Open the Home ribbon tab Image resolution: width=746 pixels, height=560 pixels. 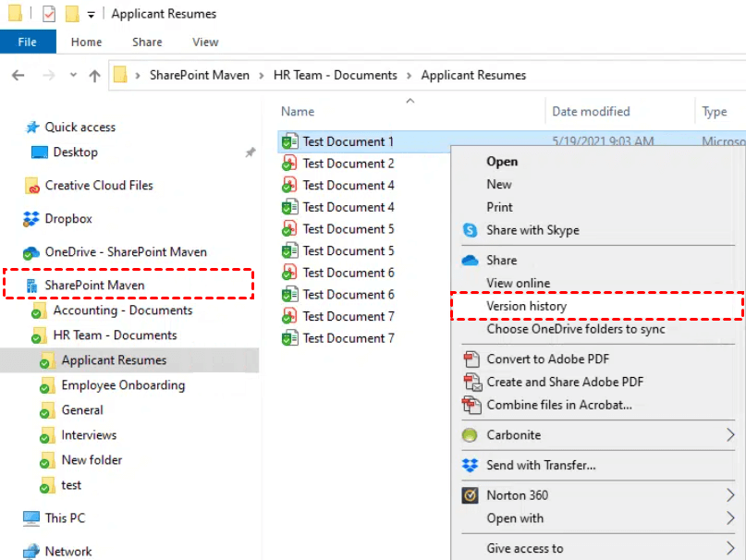click(86, 42)
